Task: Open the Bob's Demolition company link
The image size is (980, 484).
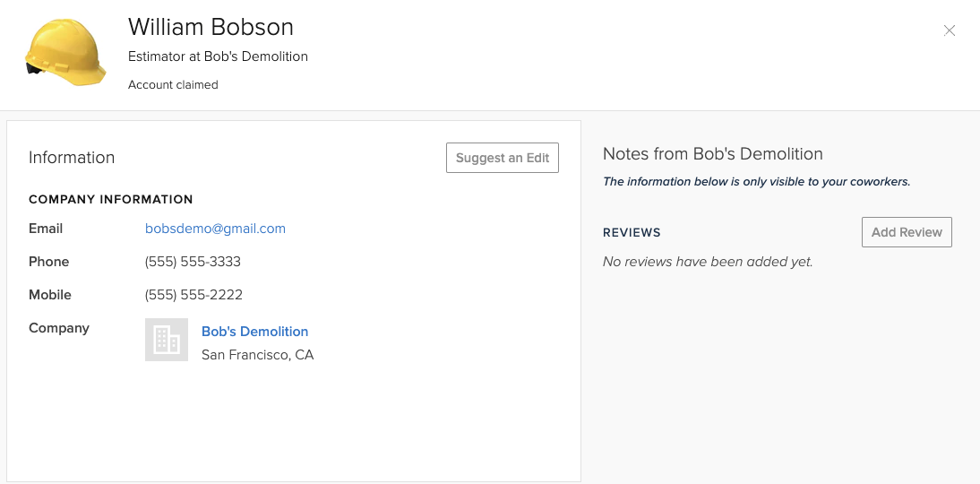Action: [254, 332]
